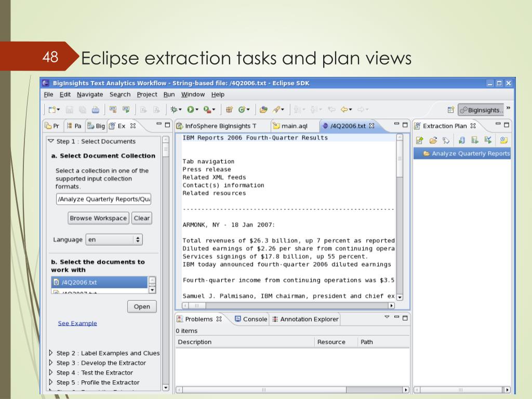Image resolution: width=532 pixels, height=399 pixels.
Task: Open the New wizard toolbar icon
Action: pos(52,110)
